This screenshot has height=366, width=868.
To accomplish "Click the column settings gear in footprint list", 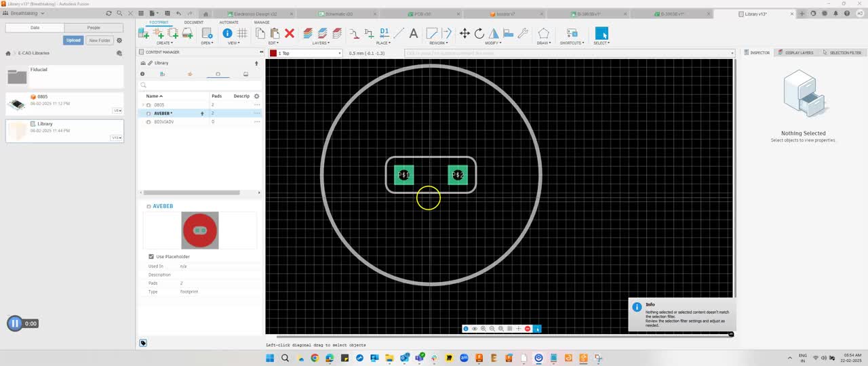I will tap(256, 96).
